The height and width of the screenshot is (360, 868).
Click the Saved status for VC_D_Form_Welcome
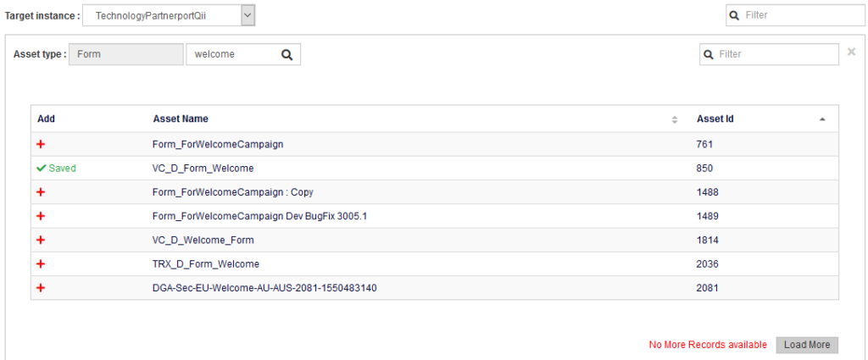click(56, 169)
